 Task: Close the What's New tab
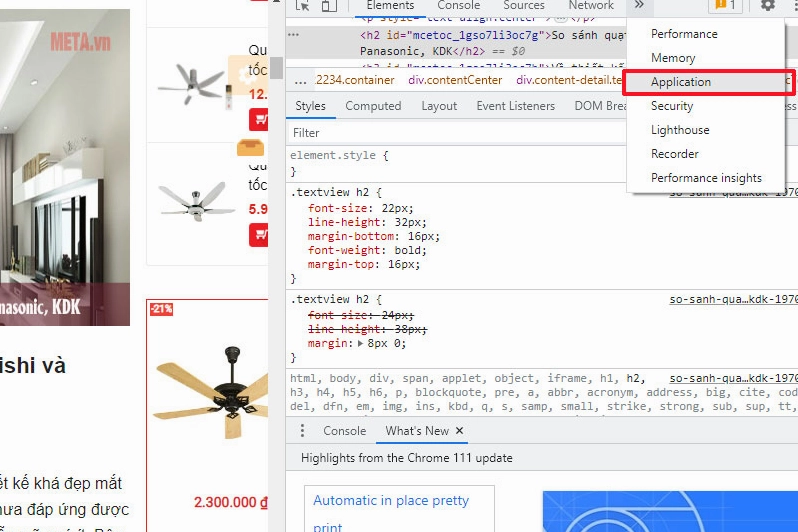pos(460,431)
